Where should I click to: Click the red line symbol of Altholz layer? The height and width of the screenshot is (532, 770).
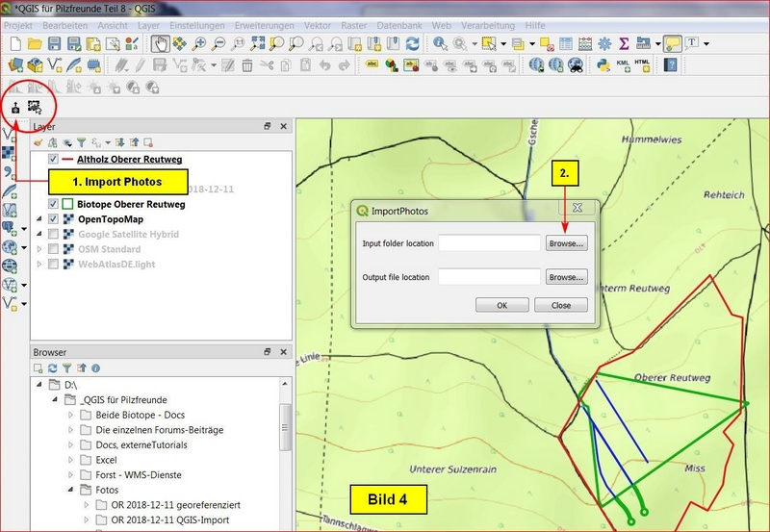67,159
